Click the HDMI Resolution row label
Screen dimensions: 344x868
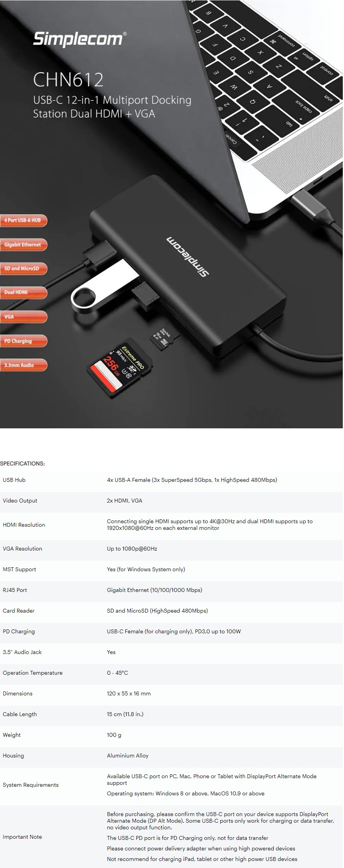pos(24,525)
